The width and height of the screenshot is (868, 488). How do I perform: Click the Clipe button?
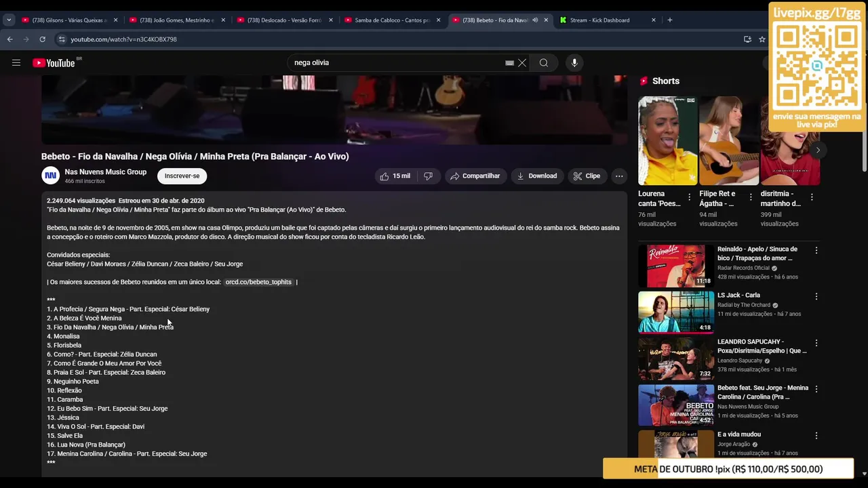pyautogui.click(x=587, y=176)
